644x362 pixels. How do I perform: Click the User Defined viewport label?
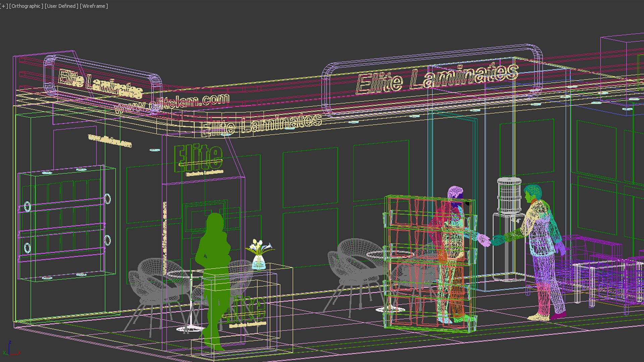pyautogui.click(x=61, y=6)
